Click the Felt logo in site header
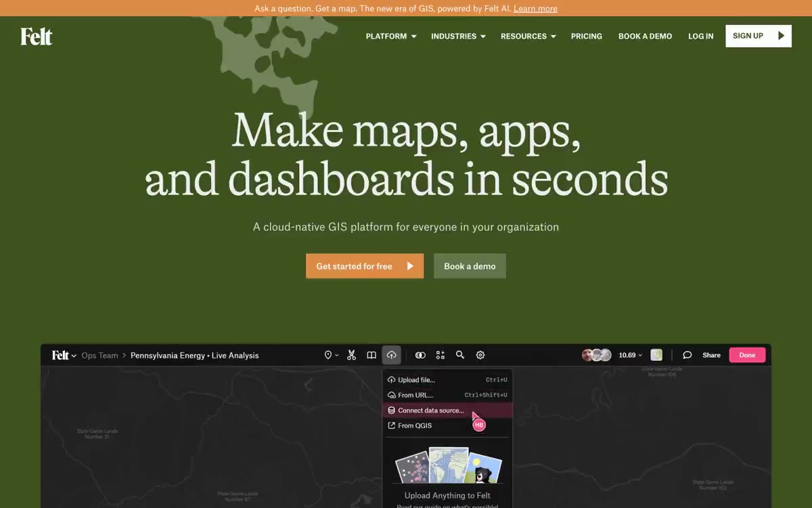Screen dimensions: 812x508 (37, 36)
